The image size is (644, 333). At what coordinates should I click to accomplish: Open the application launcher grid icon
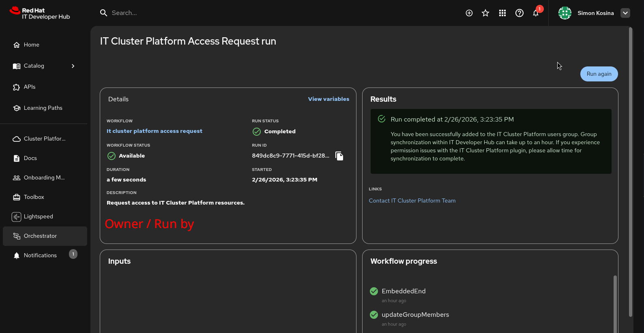[502, 13]
